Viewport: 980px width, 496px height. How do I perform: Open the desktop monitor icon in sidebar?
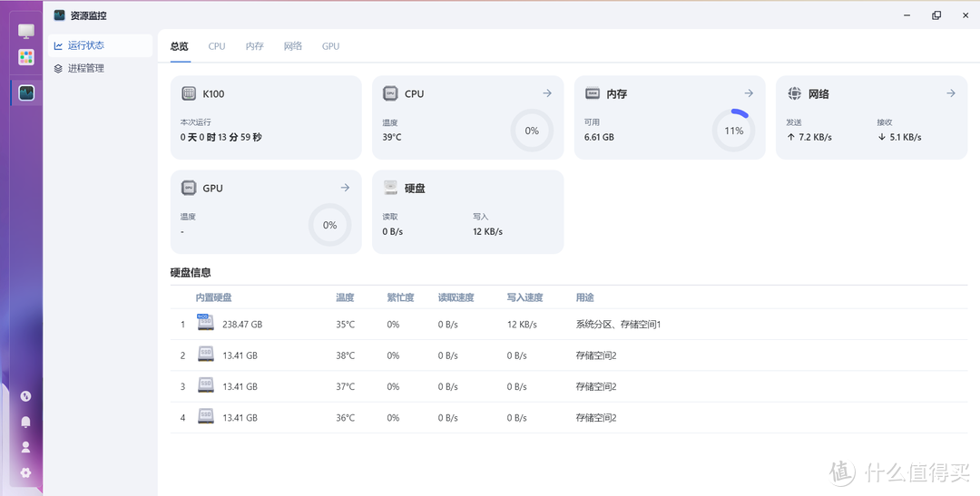pos(26,31)
